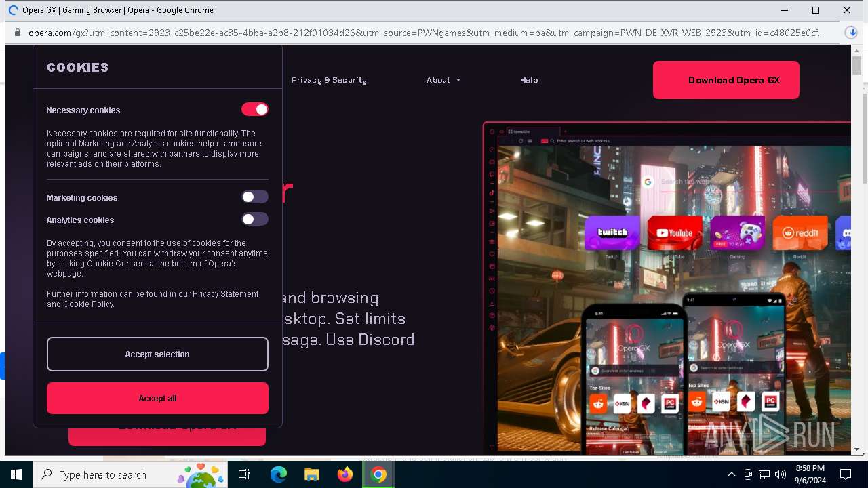Open the volume control in system tray

[x=781, y=474]
